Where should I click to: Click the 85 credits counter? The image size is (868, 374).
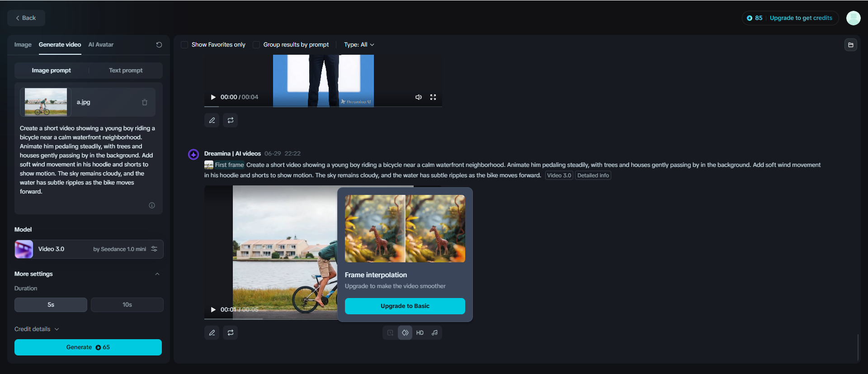coord(755,18)
